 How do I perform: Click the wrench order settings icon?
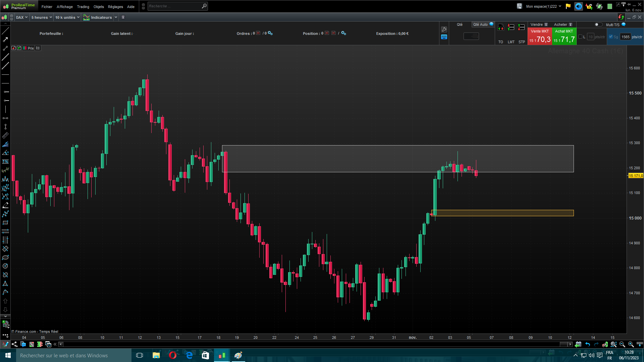[444, 29]
